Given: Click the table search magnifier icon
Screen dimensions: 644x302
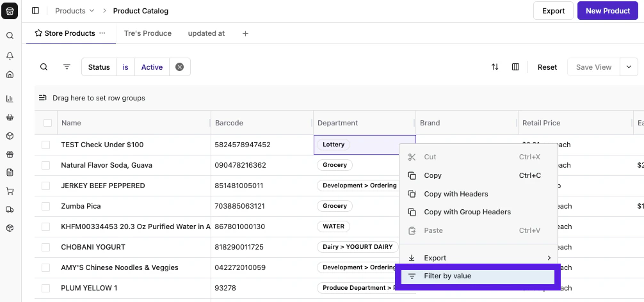Looking at the screenshot, I should 44,67.
